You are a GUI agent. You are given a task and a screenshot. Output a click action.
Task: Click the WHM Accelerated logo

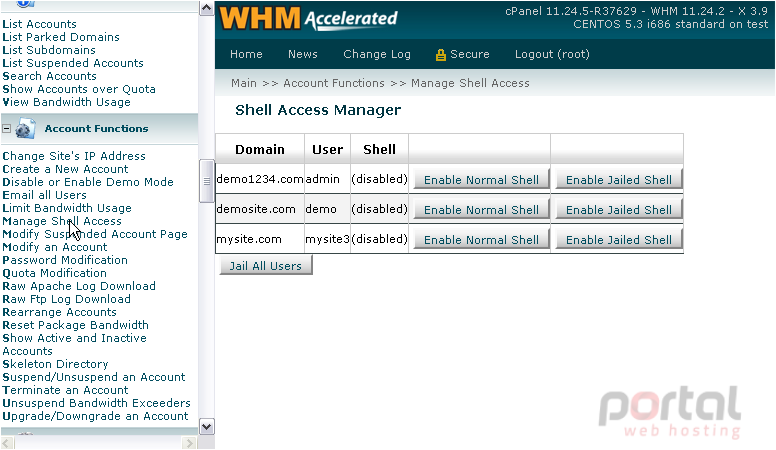(308, 19)
